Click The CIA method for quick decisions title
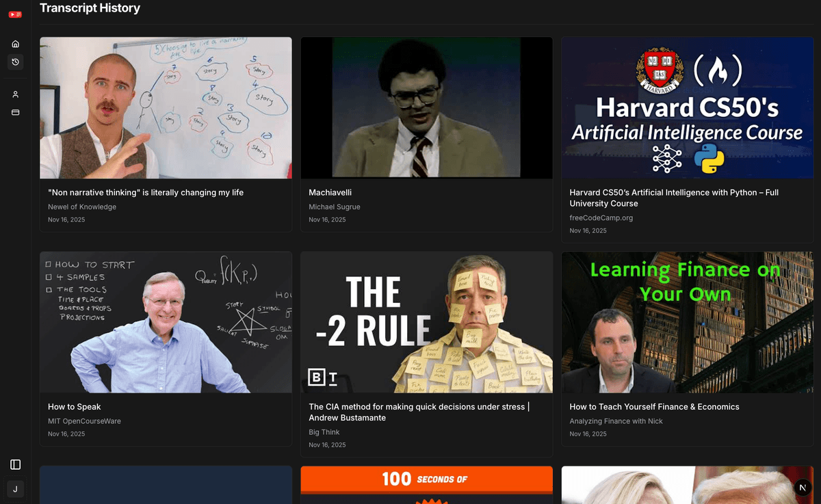Viewport: 821px width, 504px height. [419, 412]
